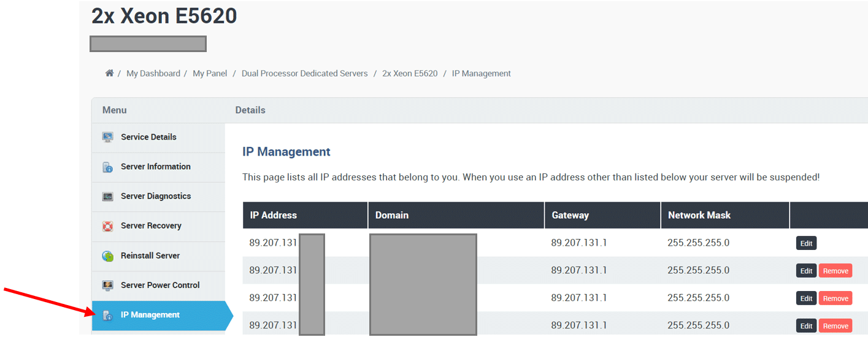Open My Panel breadcrumb link
The height and width of the screenshot is (337, 868).
pos(210,74)
